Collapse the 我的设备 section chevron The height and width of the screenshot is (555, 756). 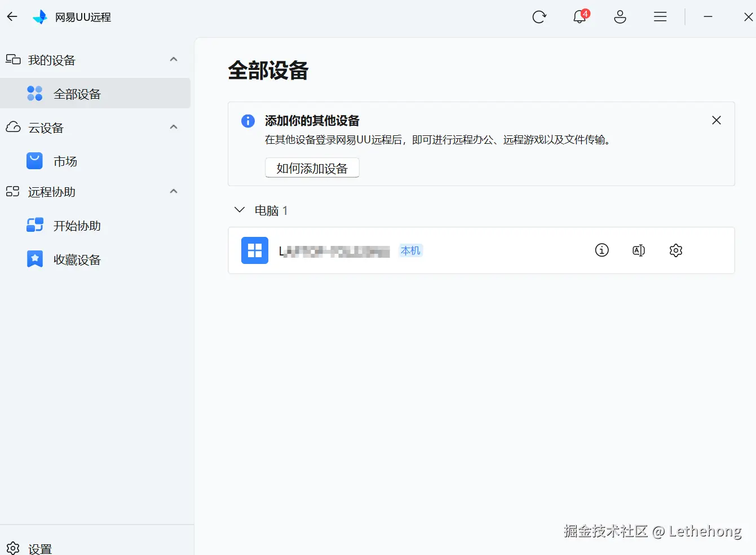click(x=174, y=60)
